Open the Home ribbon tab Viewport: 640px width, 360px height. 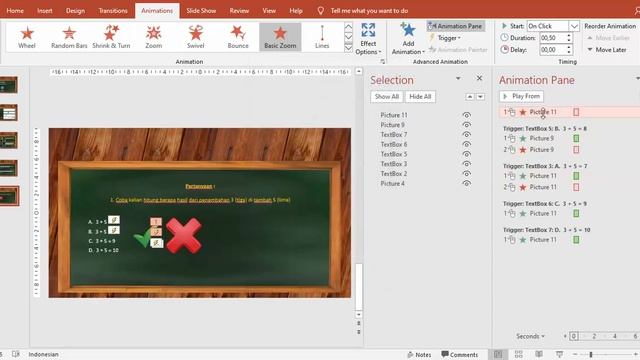point(15,11)
